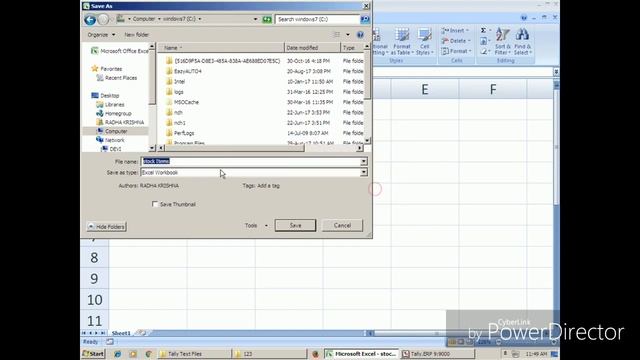640x360 pixels.
Task: Toggle the Save Thumbnail checkbox
Action: coord(155,204)
